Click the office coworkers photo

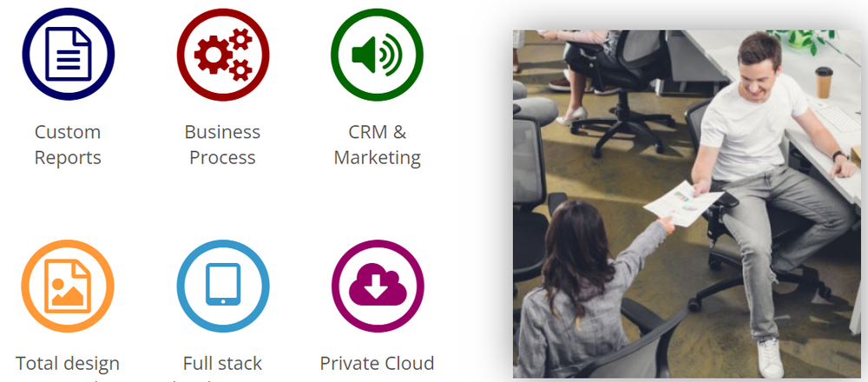click(687, 204)
